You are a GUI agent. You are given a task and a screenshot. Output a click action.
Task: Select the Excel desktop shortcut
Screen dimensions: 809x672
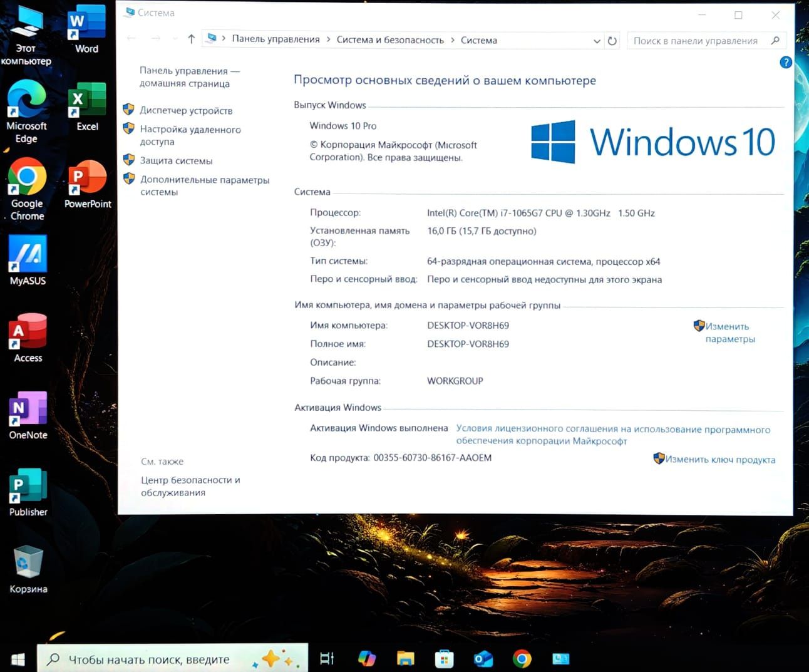coord(87,106)
